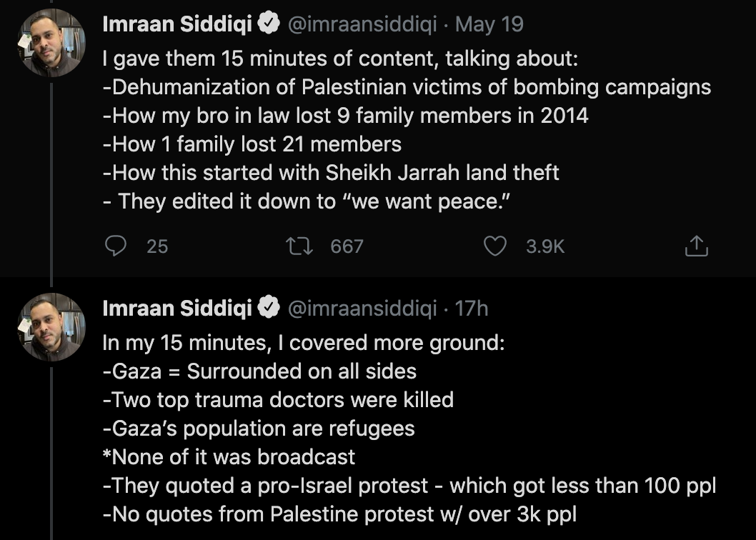Reply to the May 19 tweet
The width and height of the screenshot is (756, 540).
click(116, 246)
